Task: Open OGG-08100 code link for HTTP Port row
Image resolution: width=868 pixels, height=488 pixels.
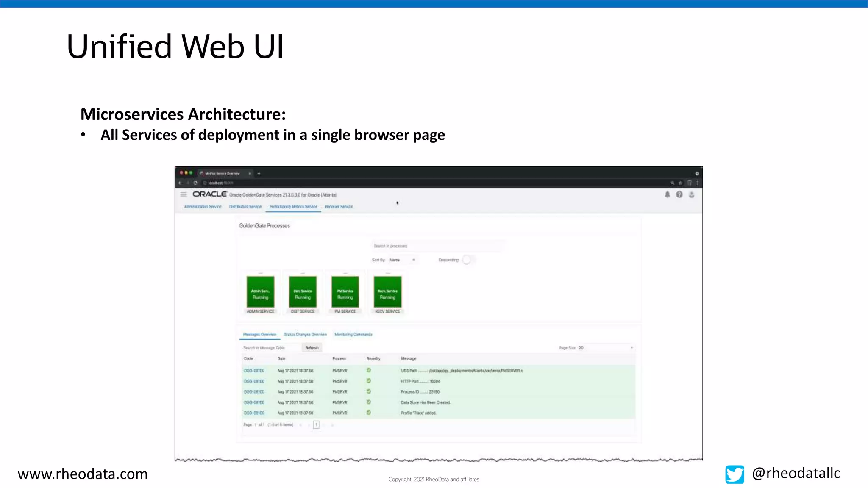Action: coord(254,381)
